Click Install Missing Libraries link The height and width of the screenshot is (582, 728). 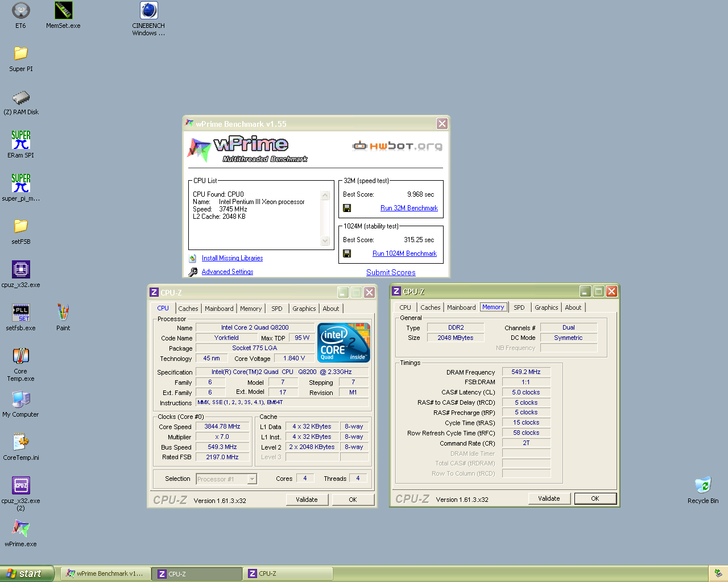[232, 258]
